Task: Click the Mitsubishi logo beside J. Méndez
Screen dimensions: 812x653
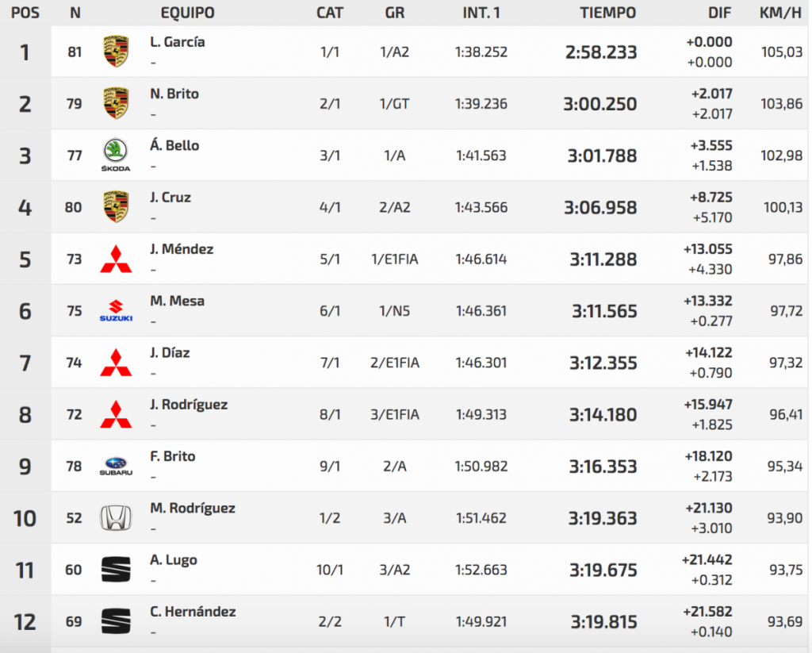Action: point(117,259)
